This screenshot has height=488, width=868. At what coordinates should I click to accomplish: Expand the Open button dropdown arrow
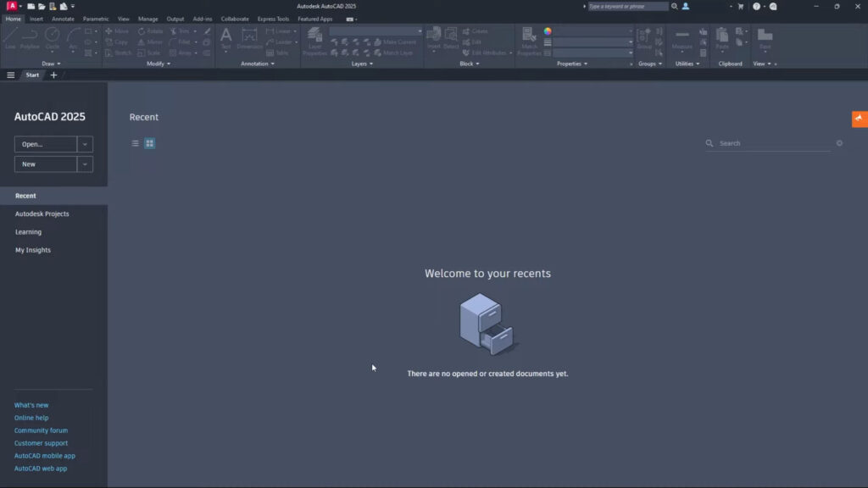coord(85,144)
